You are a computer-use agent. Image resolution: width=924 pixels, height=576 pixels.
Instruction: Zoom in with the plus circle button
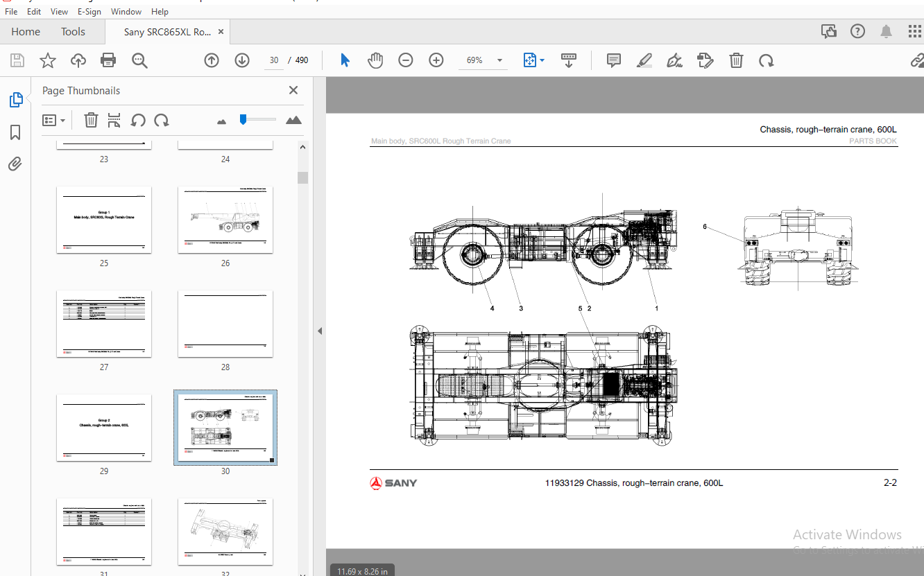tap(436, 60)
